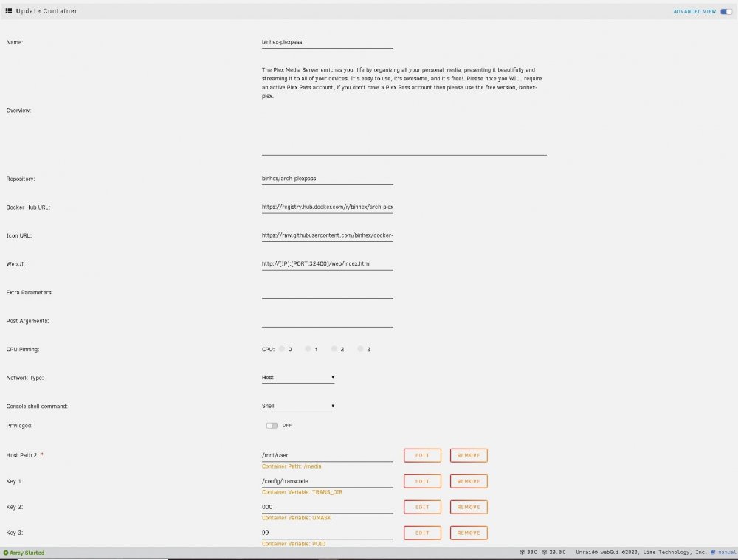Click Remove for Key 3 PUID
Image resolution: width=738 pixels, height=560 pixels.
[x=469, y=533]
